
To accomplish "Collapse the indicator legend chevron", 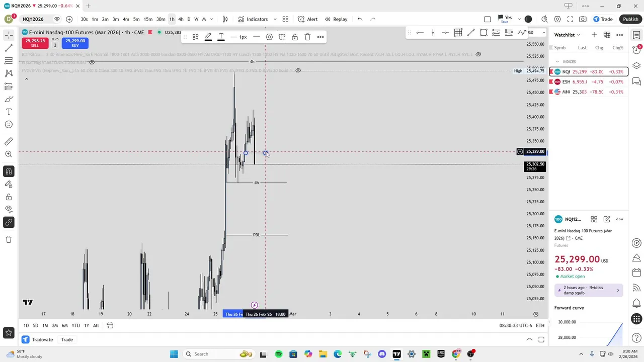I will [26, 79].
